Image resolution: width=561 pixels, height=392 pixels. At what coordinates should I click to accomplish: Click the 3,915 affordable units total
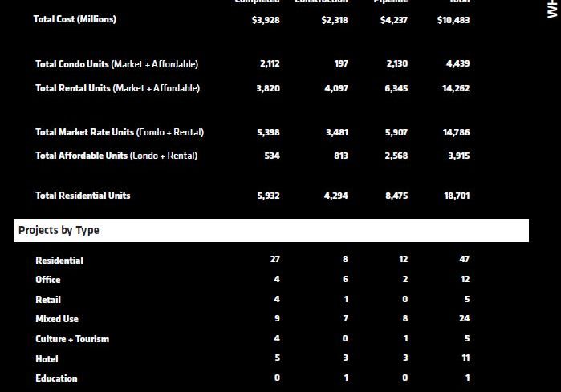pos(458,156)
